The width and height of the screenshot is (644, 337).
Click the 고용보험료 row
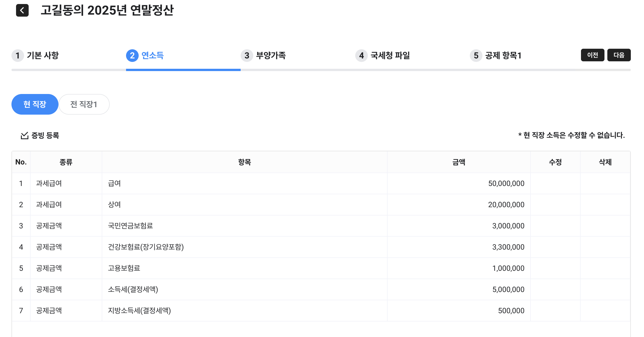124,268
